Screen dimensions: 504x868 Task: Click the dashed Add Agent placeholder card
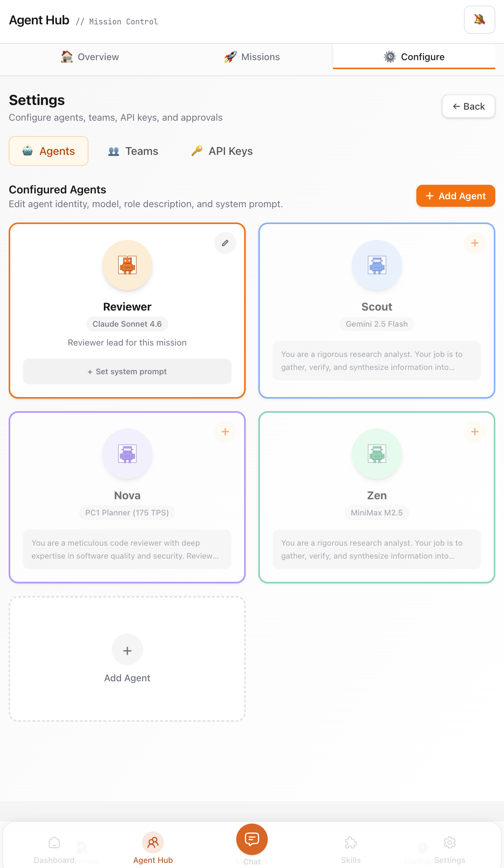(x=127, y=659)
